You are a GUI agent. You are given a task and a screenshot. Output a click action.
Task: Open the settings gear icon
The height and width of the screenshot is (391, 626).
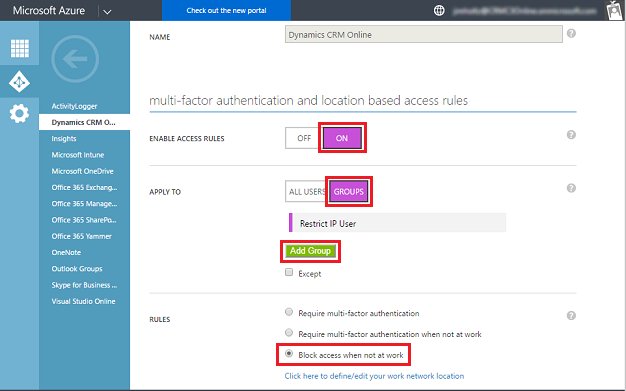(x=19, y=114)
